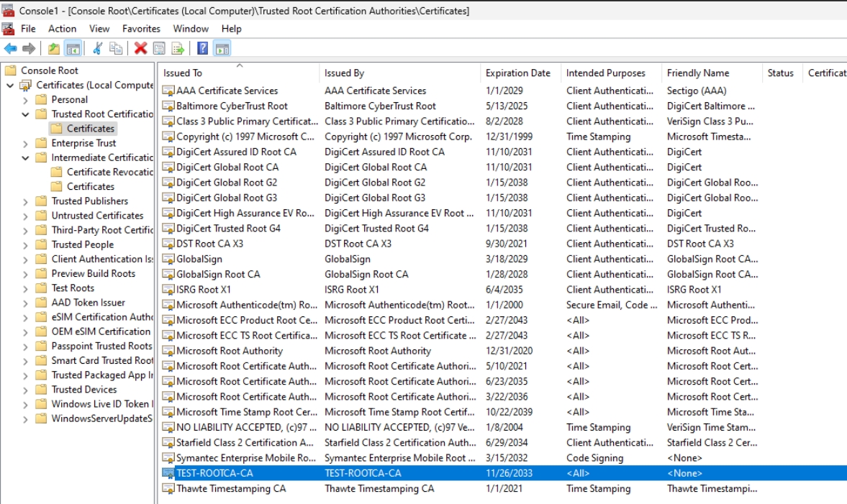Sort by Status column header
The height and width of the screenshot is (504, 847).
(782, 73)
